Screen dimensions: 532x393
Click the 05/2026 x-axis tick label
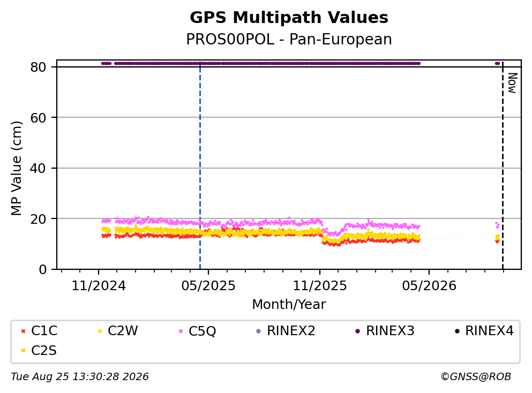[x=429, y=286]
